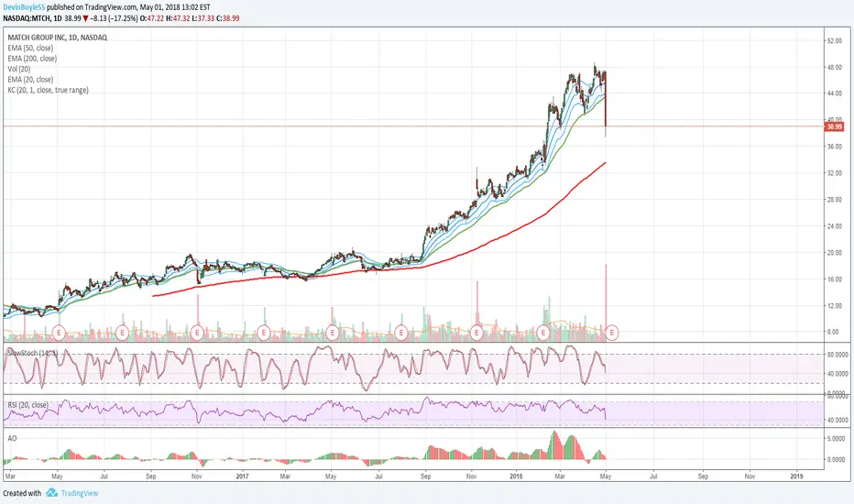This screenshot has height=504, width=854.
Task: Click the 52.00 price axis label
Action: point(835,41)
